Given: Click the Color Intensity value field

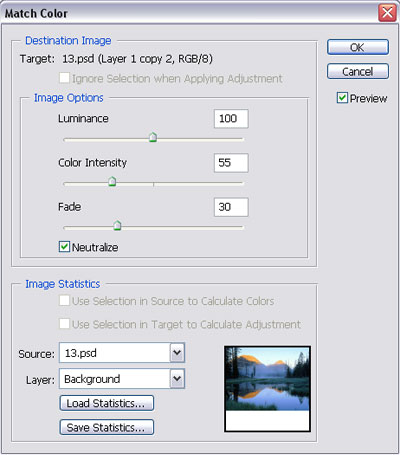Looking at the screenshot, I should (231, 163).
